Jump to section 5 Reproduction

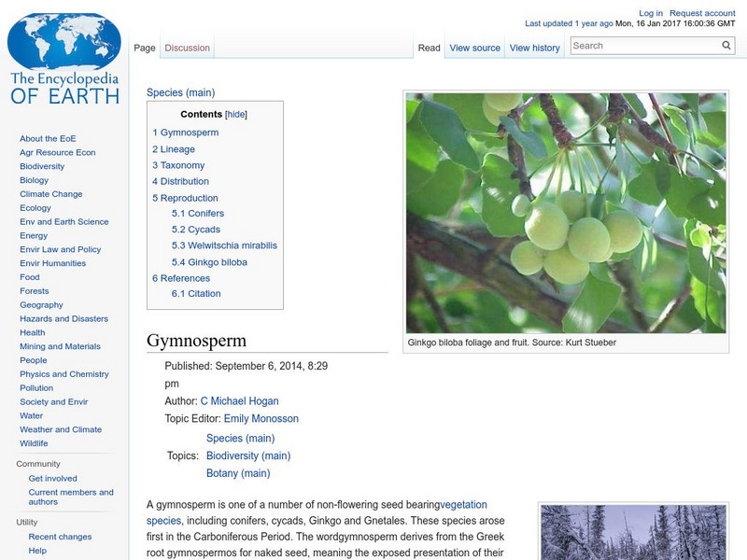185,198
